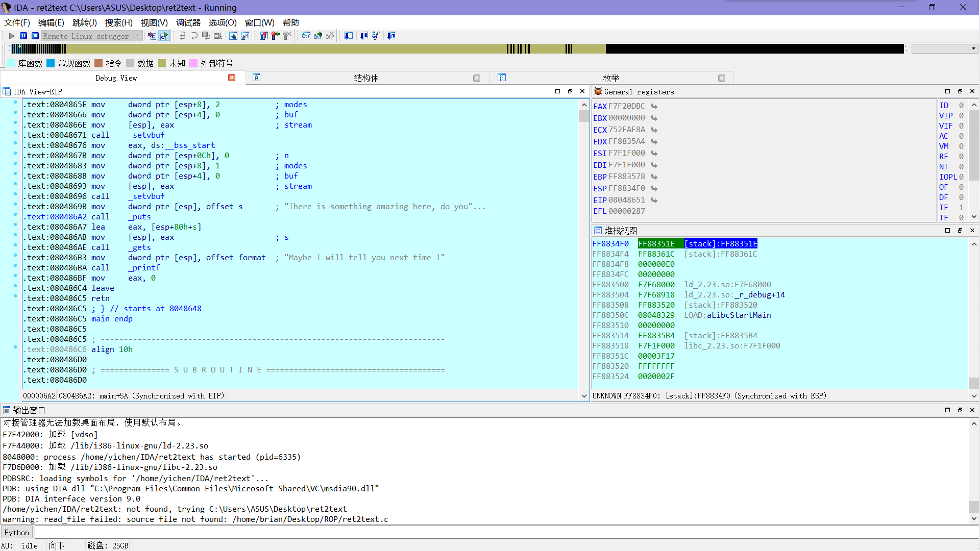Toggle the highlighted source-level debugging icon
The height and width of the screenshot is (551, 980).
coord(164,36)
